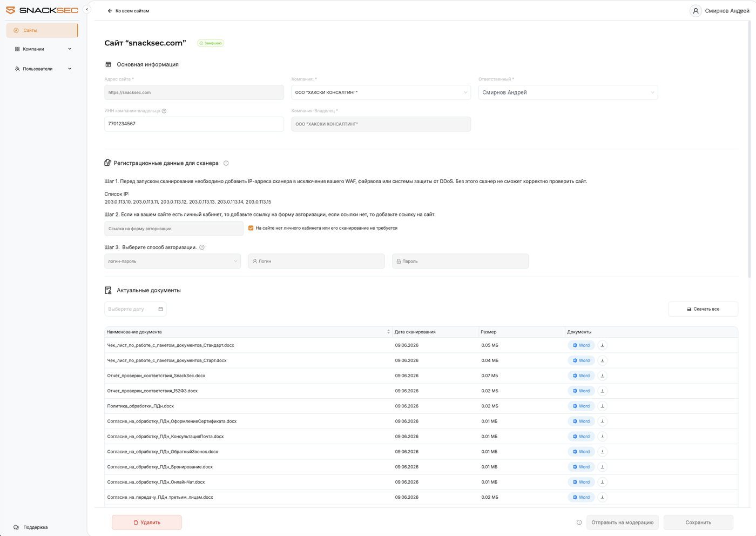This screenshot has height=536, width=756.
Task: Open Word button for Согласие_на_передачу_ПДн_третьим_лицам
Action: tap(581, 497)
